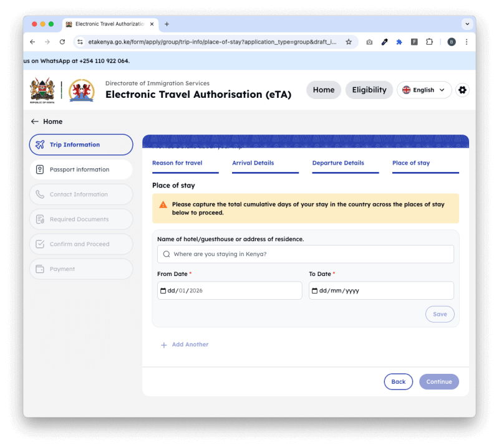Viewport: 499px width, 448px height.
Task: Expand the tab search dropdown arrow
Action: pyautogui.click(x=467, y=24)
